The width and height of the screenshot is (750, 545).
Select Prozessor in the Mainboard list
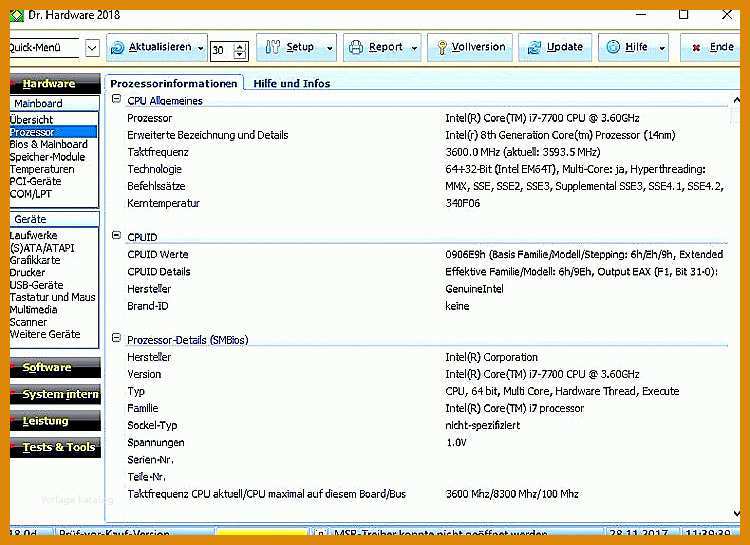coord(53,132)
